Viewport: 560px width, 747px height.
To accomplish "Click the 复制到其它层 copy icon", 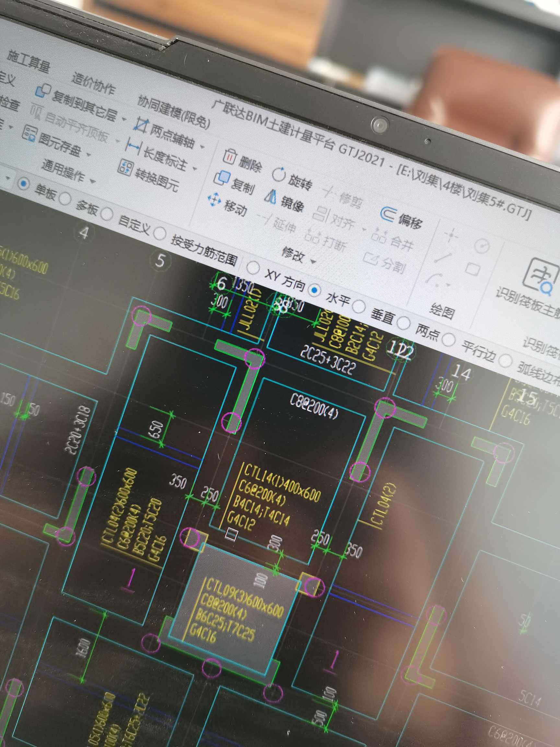I will click(43, 90).
